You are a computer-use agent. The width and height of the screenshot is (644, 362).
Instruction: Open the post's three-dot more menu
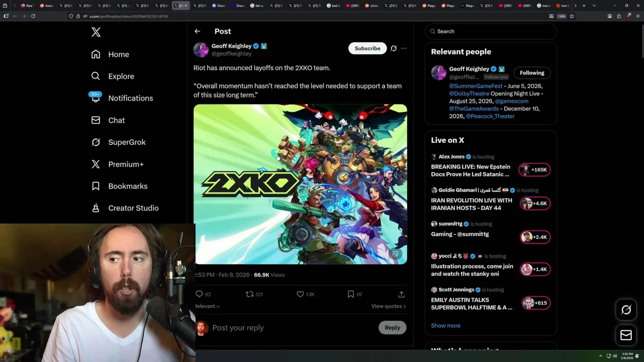point(404,48)
